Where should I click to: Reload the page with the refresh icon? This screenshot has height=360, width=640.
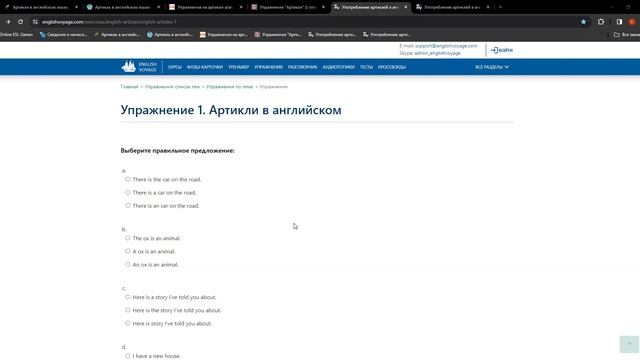click(x=20, y=22)
